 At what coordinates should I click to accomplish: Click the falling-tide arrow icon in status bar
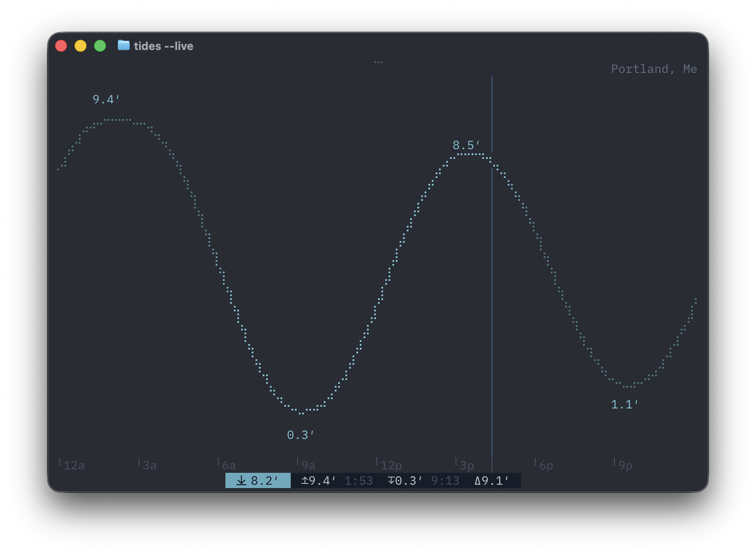pos(241,480)
